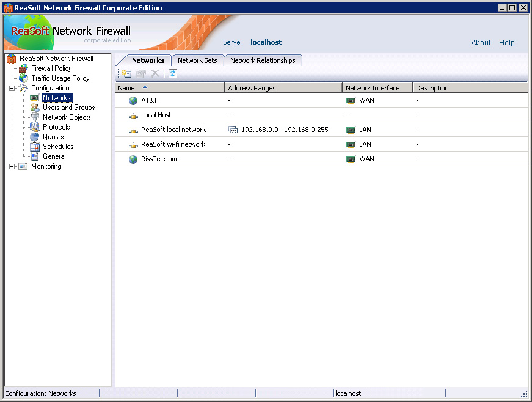Click the General document icon
The width and height of the screenshot is (532, 402).
[x=35, y=156]
